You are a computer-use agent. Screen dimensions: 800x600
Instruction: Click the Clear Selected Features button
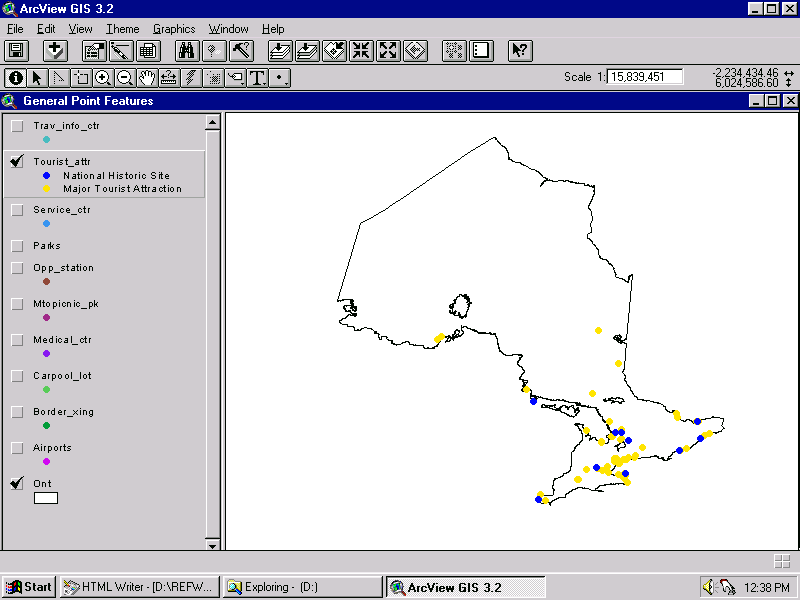coord(481,51)
